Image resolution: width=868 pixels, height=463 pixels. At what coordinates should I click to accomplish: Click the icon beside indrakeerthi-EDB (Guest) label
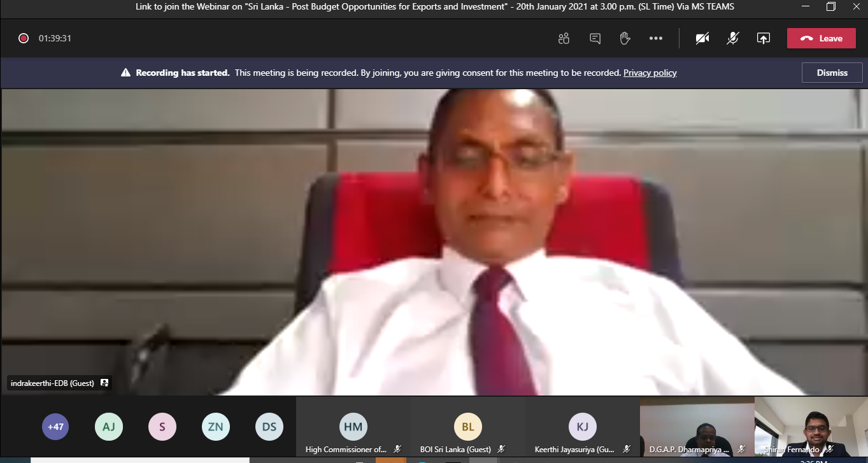[104, 383]
